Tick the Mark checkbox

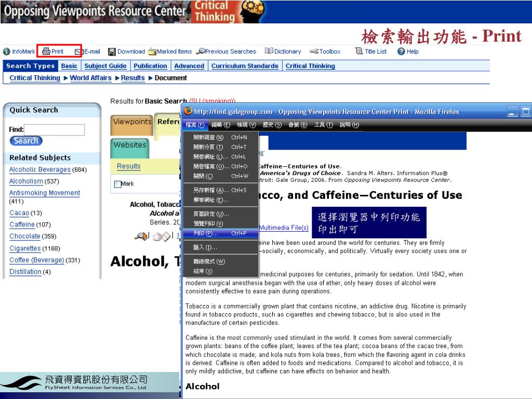coord(118,184)
